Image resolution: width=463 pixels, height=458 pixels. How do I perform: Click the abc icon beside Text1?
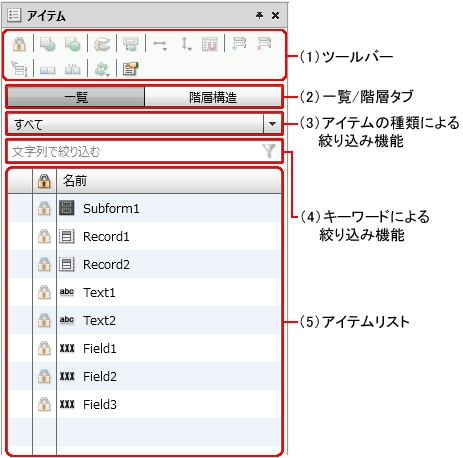tap(67, 292)
